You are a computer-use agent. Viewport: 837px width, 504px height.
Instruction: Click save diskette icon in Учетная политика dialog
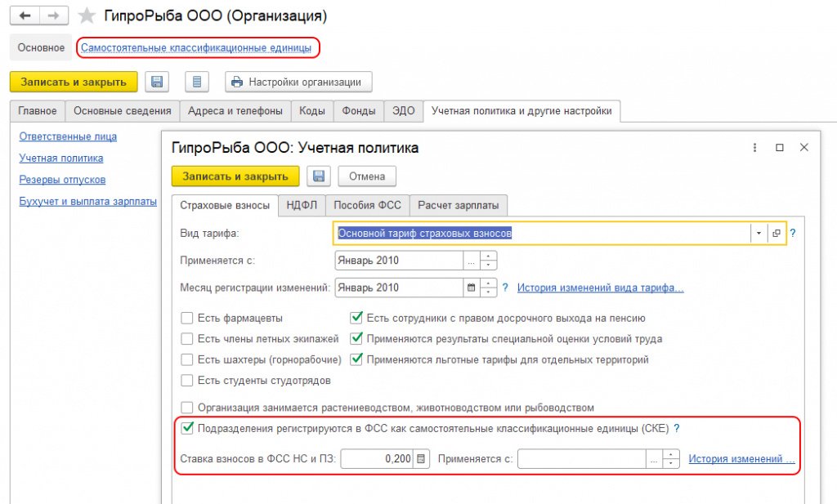coord(319,176)
